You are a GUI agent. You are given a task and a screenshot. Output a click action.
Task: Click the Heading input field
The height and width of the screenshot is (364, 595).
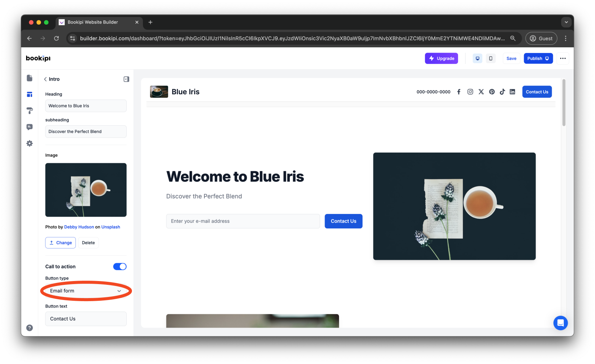[x=86, y=106]
